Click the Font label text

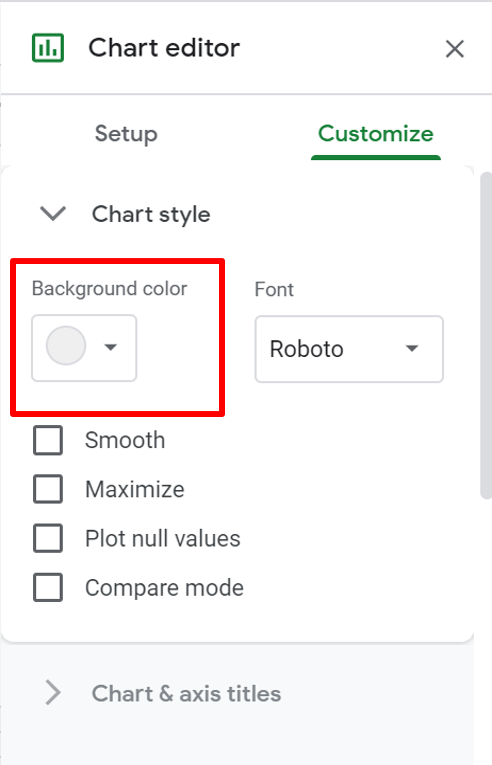(x=274, y=289)
